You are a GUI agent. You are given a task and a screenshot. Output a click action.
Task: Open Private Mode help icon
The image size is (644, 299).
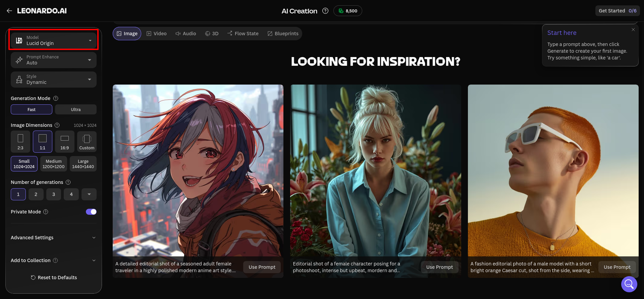click(x=46, y=212)
